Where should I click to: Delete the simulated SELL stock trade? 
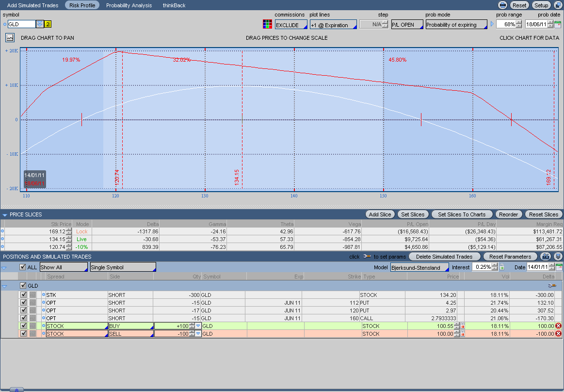coord(558,334)
